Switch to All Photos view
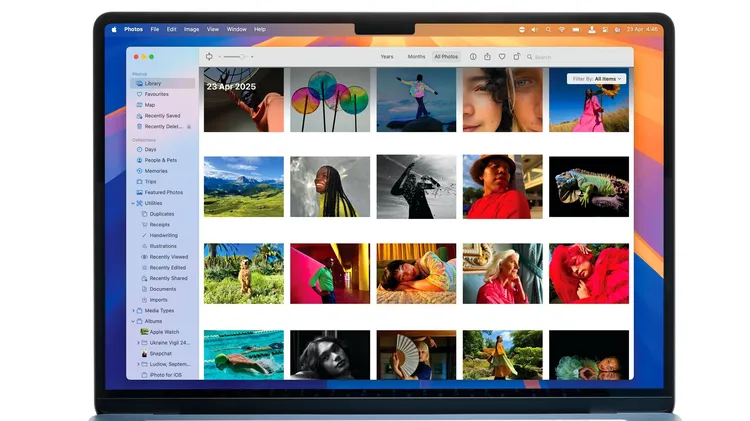Image resolution: width=750 pixels, height=421 pixels. [445, 57]
